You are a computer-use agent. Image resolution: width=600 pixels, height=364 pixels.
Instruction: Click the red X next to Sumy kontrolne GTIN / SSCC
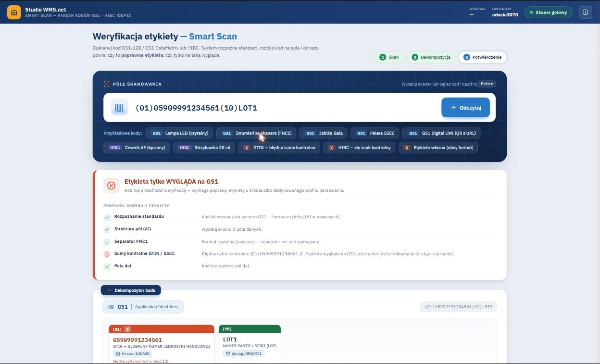(x=107, y=254)
